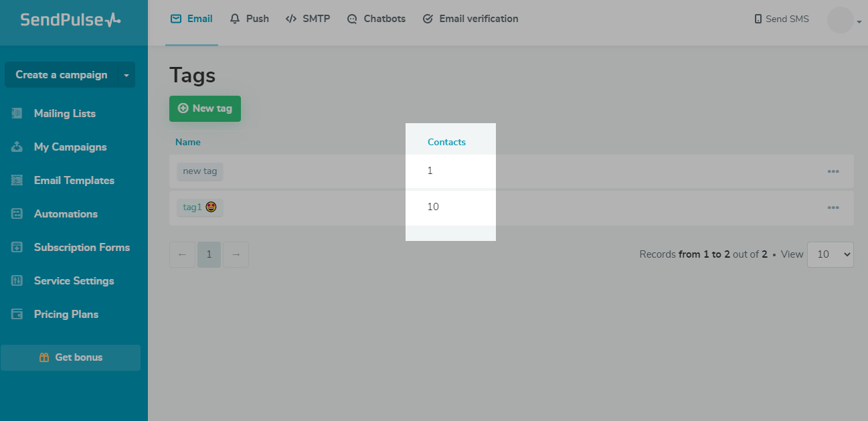Click the Create a campaign button
Viewport: 868px width, 421px height.
61,75
